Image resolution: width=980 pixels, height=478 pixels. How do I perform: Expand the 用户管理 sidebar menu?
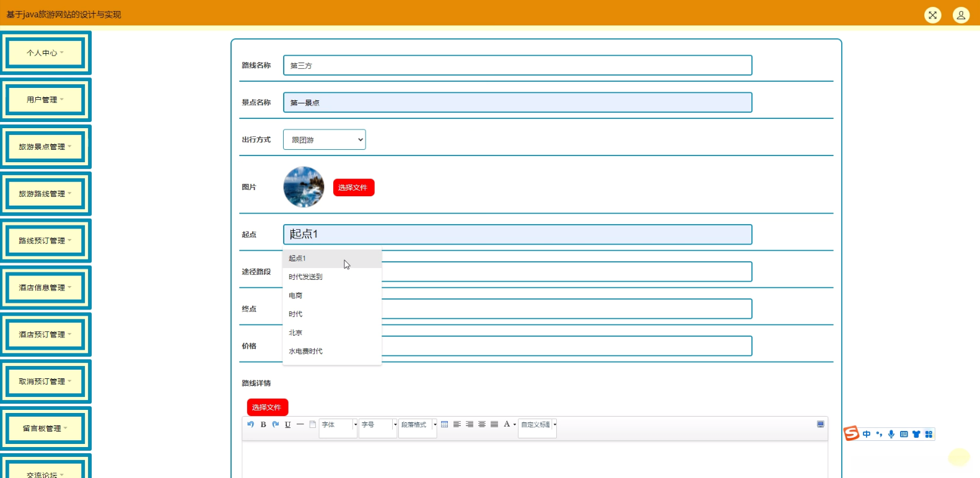click(46, 100)
